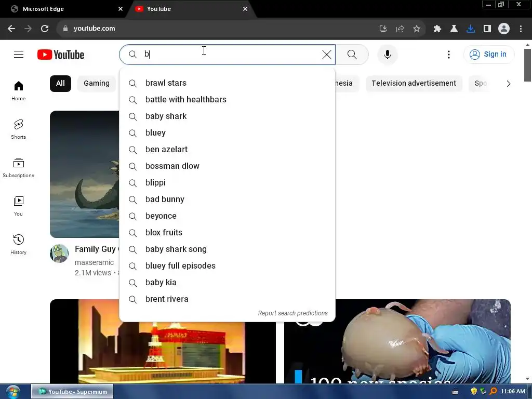
Task: Reload the page
Action: tap(45, 29)
